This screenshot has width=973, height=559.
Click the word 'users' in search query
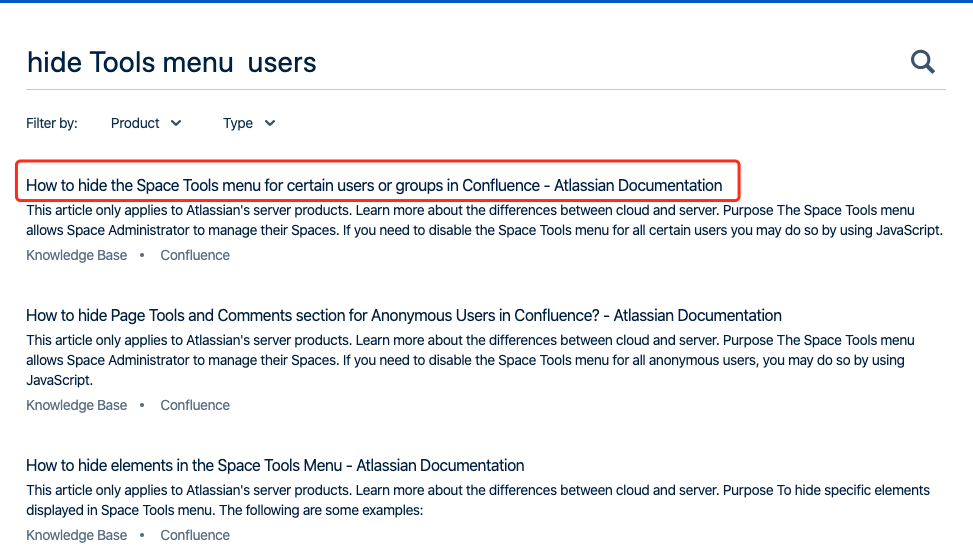282,63
